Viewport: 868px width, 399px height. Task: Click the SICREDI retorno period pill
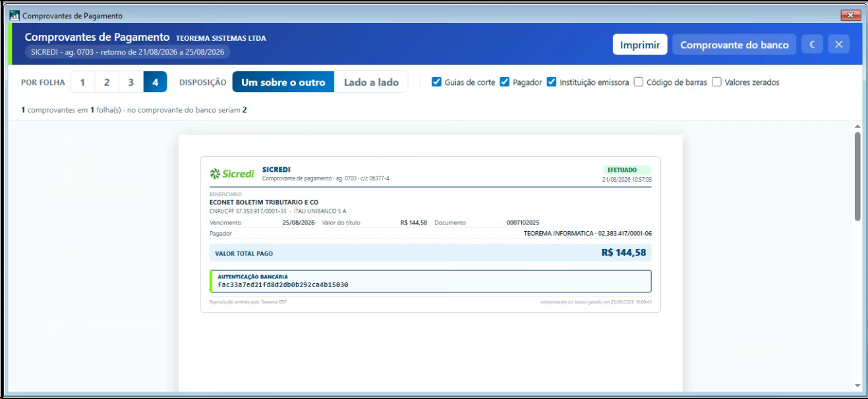coord(128,52)
